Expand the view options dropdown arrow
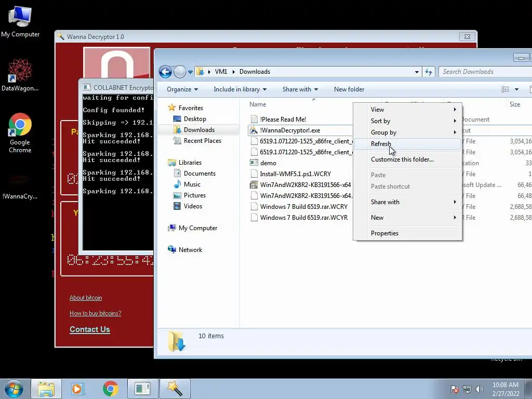 click(x=516, y=89)
